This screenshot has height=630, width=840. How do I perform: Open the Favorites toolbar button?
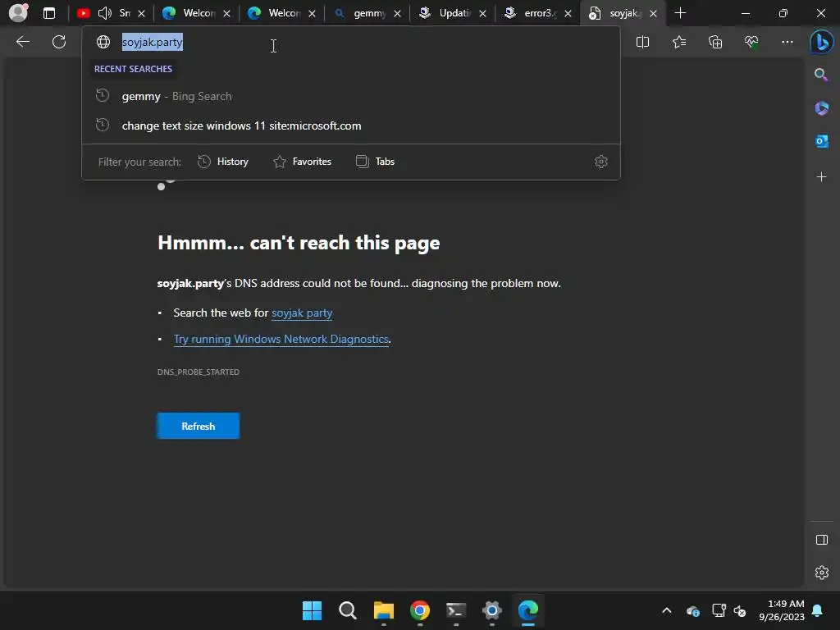point(678,42)
